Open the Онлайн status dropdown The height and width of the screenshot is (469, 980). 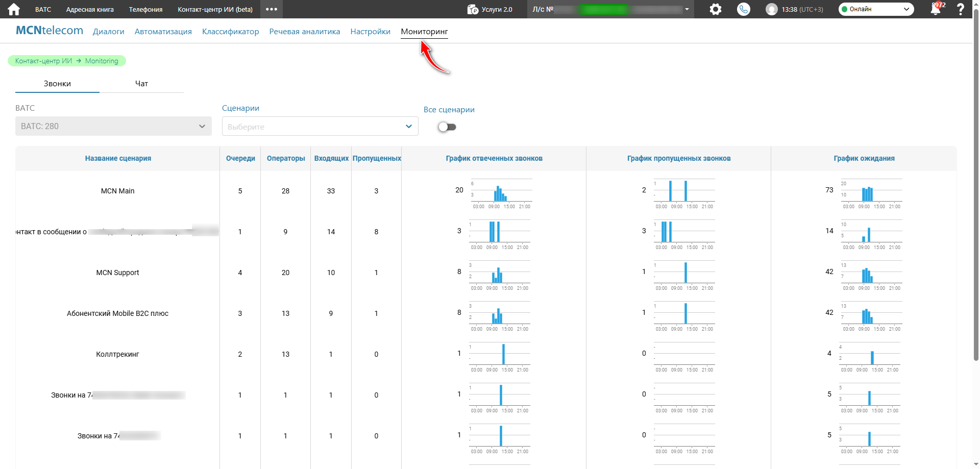tap(876, 9)
